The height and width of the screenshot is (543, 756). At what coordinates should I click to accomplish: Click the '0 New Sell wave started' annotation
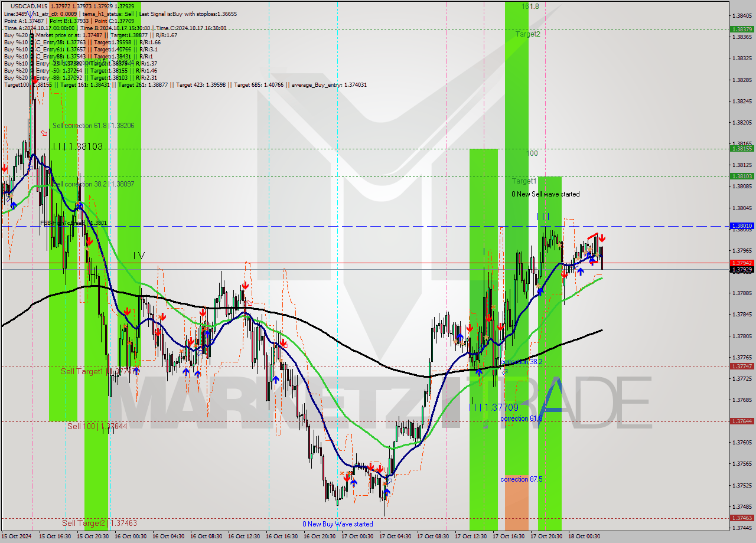pos(546,194)
